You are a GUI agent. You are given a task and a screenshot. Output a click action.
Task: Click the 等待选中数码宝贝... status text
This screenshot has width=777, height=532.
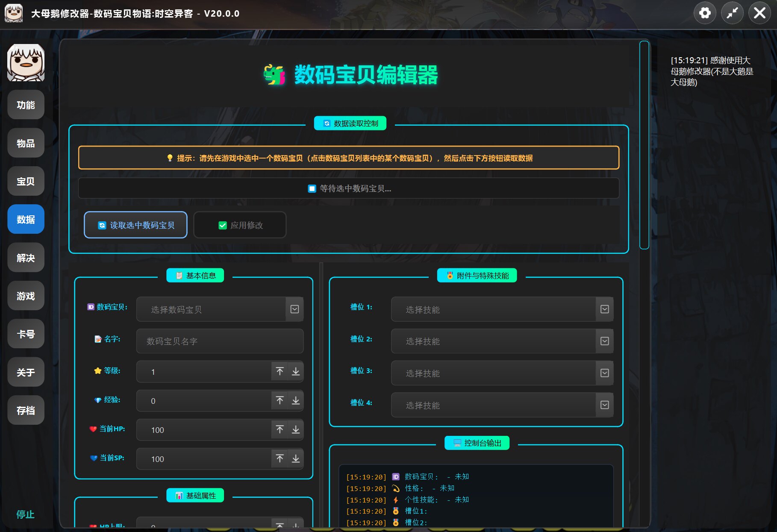point(349,188)
